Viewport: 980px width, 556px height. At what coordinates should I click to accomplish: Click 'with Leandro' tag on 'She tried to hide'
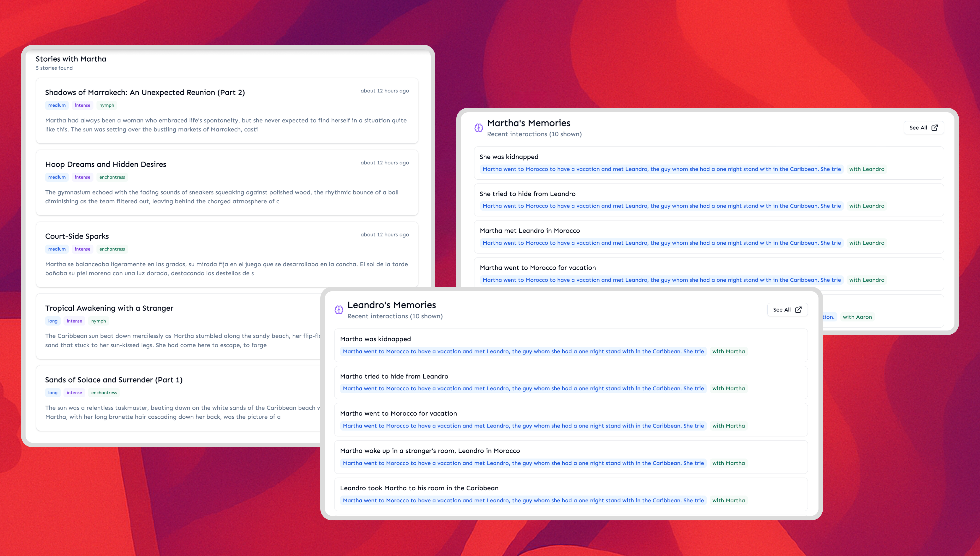coord(866,206)
